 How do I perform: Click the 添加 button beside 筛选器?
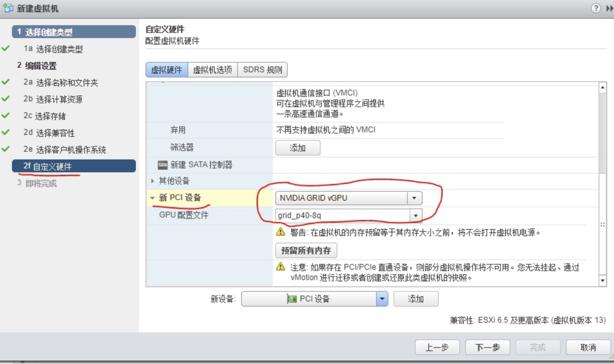point(298,148)
